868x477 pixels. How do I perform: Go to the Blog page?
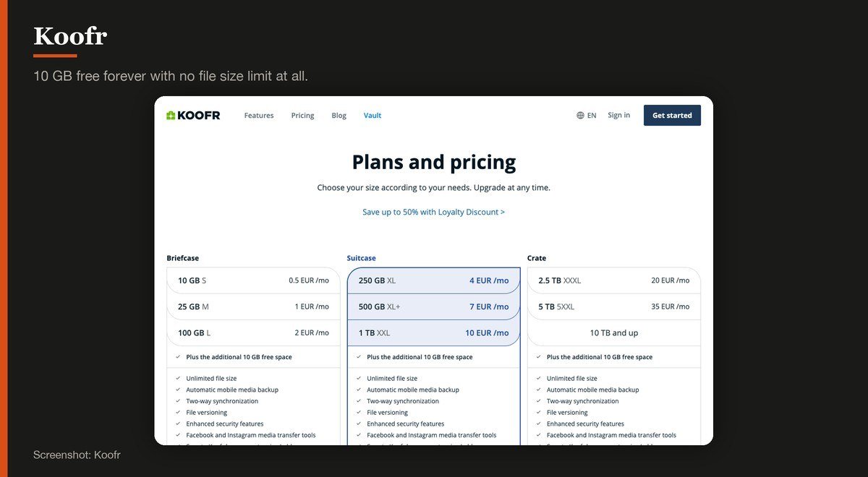point(339,116)
